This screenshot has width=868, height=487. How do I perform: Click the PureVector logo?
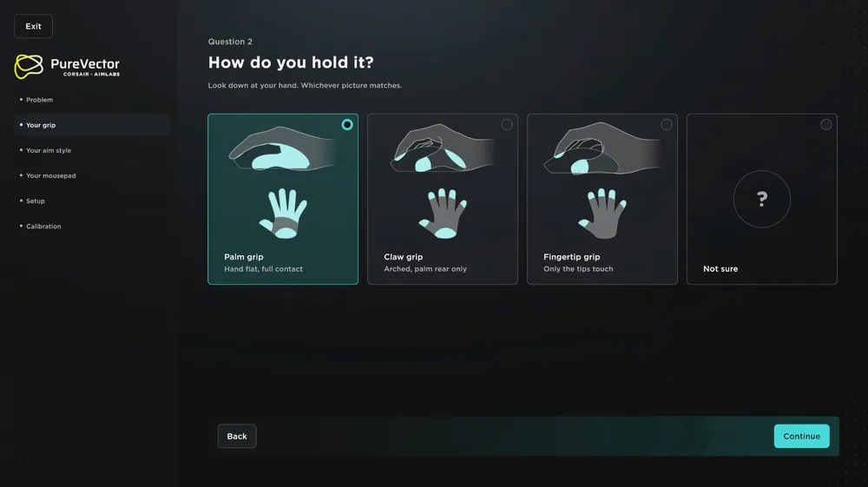67,66
